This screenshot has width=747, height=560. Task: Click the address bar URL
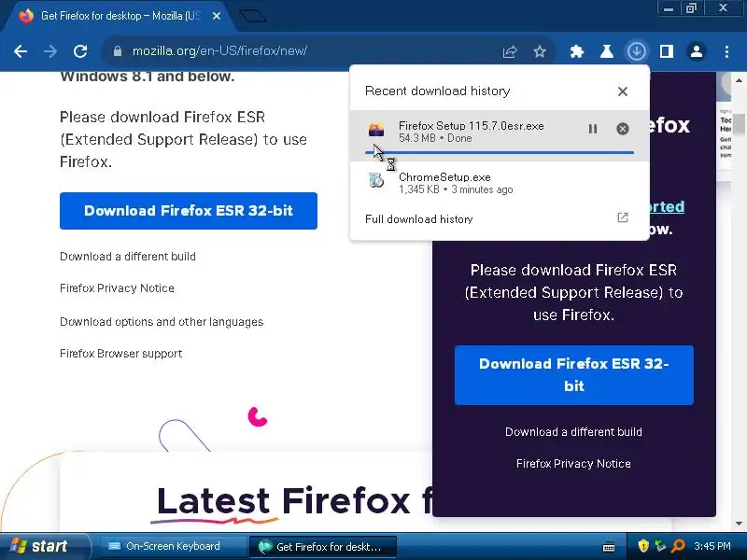click(x=219, y=51)
